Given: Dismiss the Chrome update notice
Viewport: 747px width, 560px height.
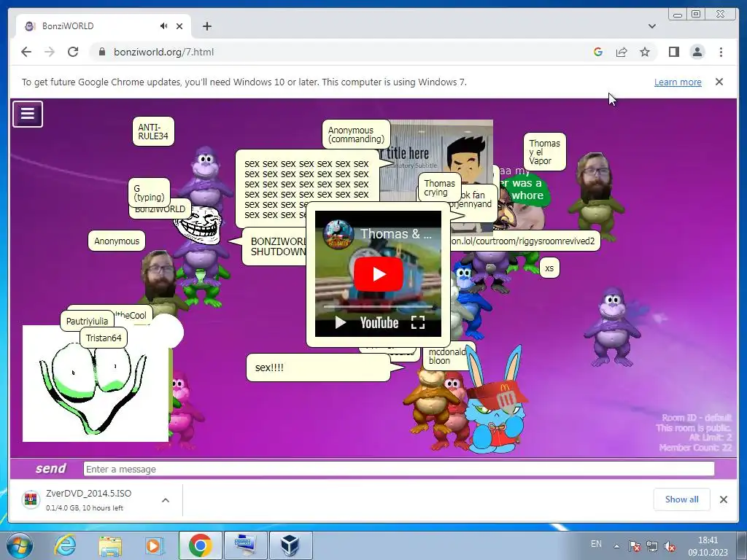Looking at the screenshot, I should click(719, 82).
